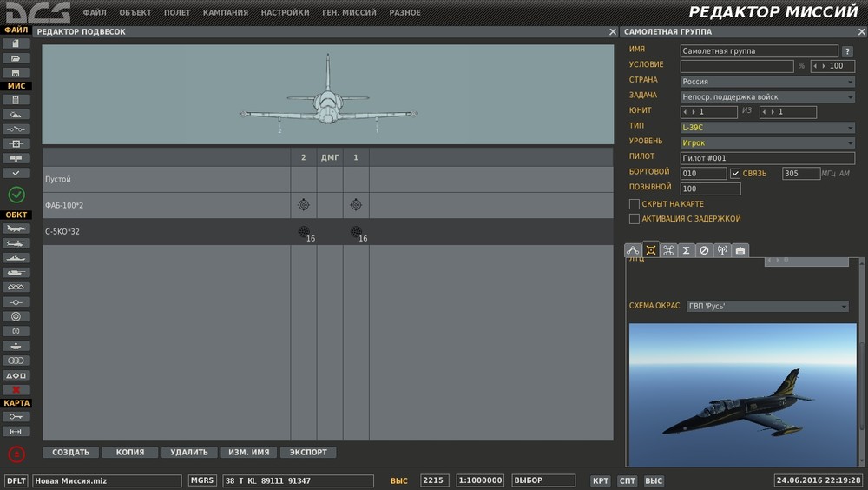The height and width of the screenshot is (490, 868).
Task: Open the radio antenna tab icon
Action: coord(721,250)
